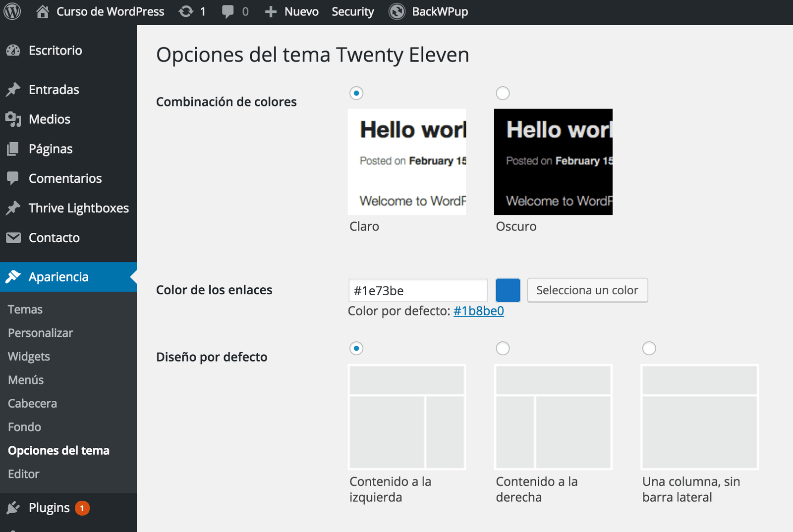Screen dimensions: 793x532
Task: Click the Oscuro label text
Action: tap(516, 226)
